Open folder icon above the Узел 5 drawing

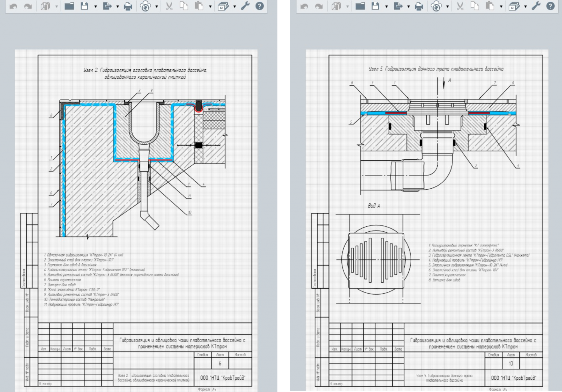(360, 6)
